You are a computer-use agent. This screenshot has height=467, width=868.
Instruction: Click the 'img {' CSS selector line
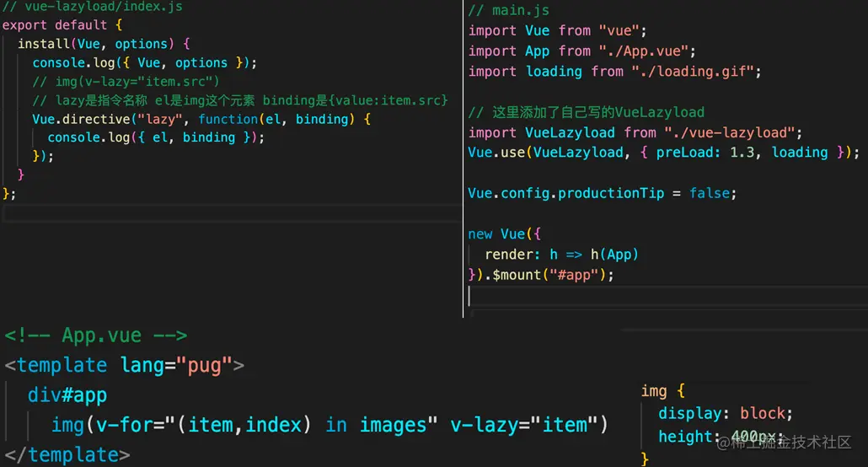(x=662, y=390)
